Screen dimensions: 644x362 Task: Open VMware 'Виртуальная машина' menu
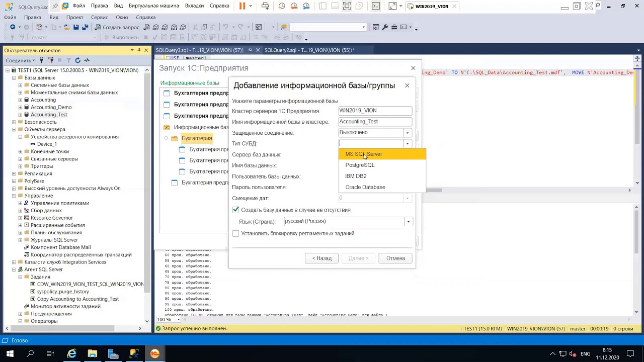pos(153,6)
